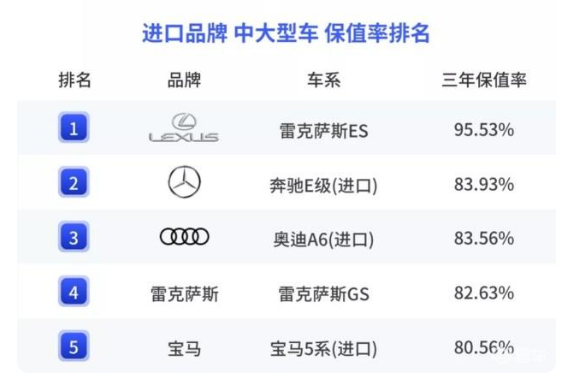This screenshot has height=376, width=582.
Task: Select the rank 5 badge
Action: coord(73,346)
